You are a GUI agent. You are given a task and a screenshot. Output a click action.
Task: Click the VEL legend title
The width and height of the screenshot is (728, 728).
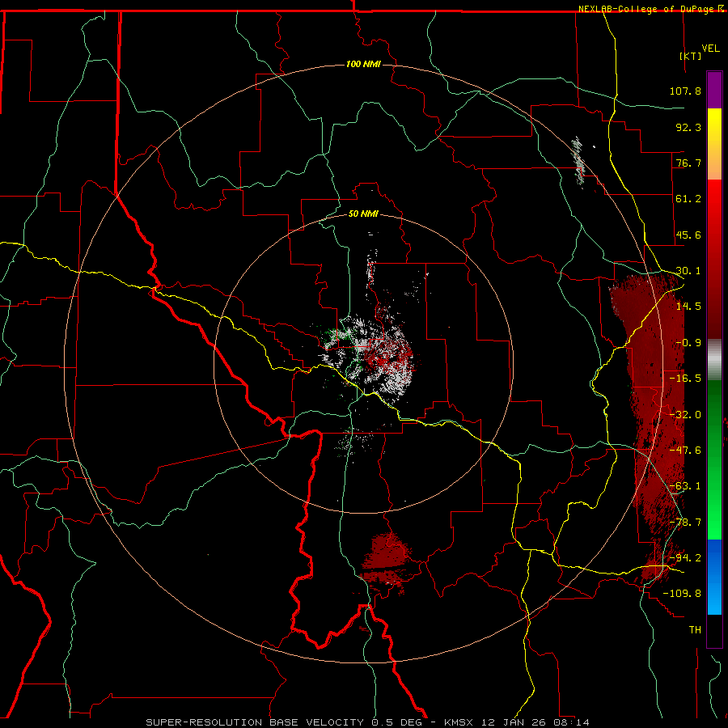coord(710,49)
